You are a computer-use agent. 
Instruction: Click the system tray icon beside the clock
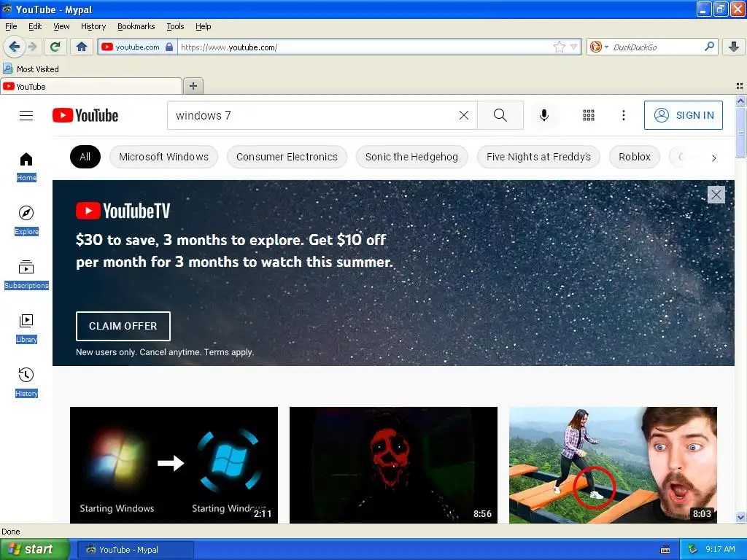pyautogui.click(x=693, y=550)
